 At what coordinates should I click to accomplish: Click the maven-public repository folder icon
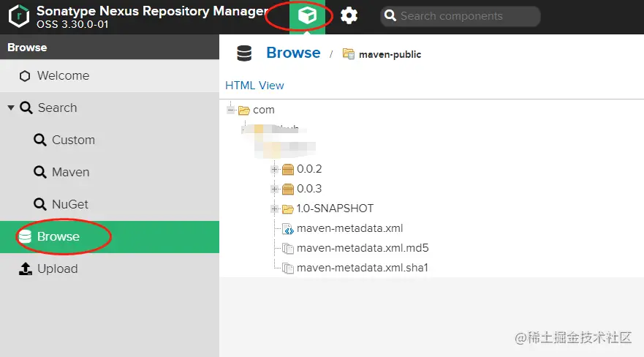pos(349,54)
